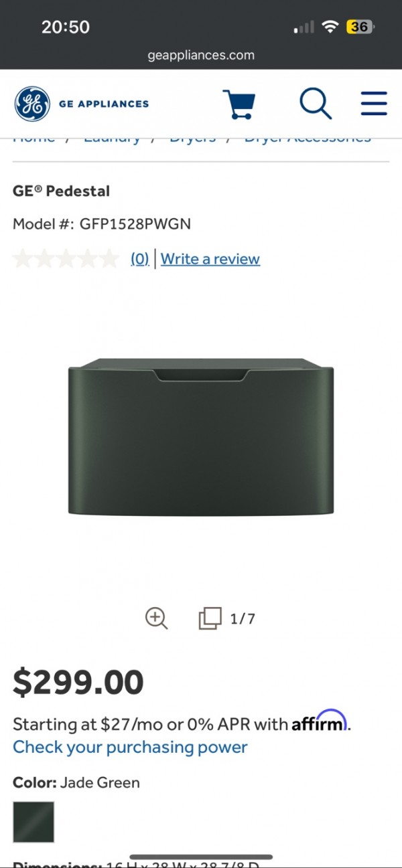The height and width of the screenshot is (868, 402).
Task: Open the review count (0) link
Action: click(139, 259)
